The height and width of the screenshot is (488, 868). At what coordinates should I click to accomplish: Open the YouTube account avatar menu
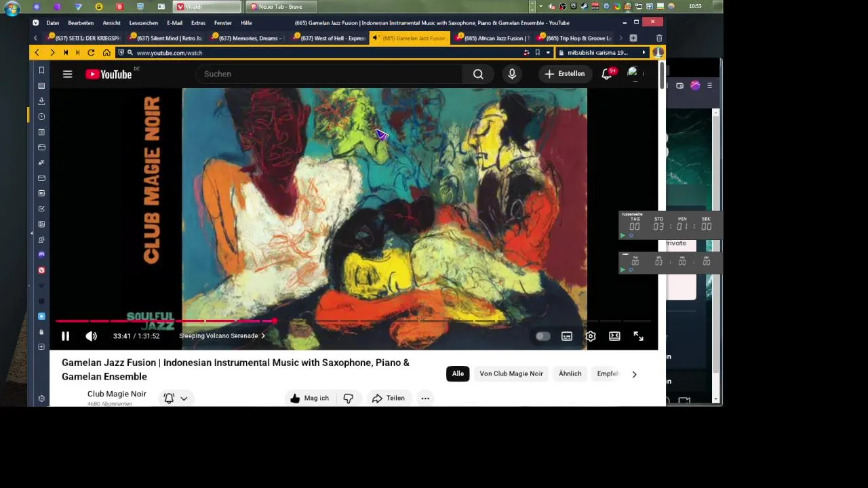(x=633, y=73)
